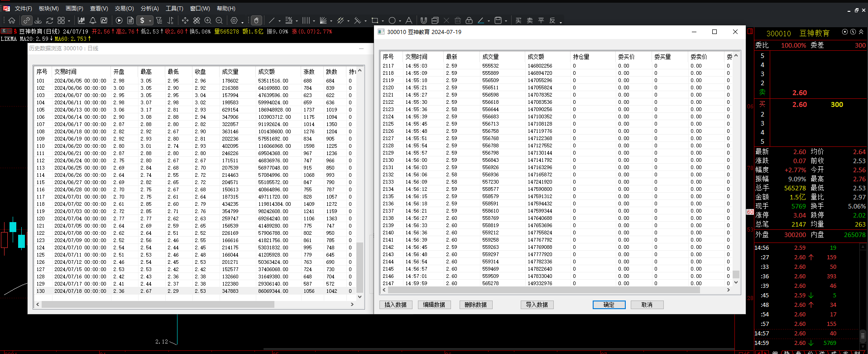Select the ellipse drawing tool
Screen dimensions: 868x354
pyautogui.click(x=392, y=20)
